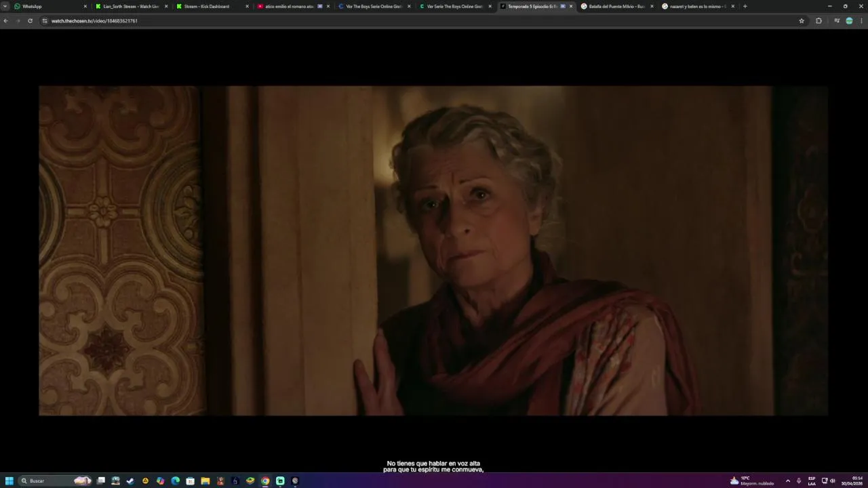Screen dimensions: 868x488
Task: Close the WhatsApp tab
Action: tap(85, 6)
